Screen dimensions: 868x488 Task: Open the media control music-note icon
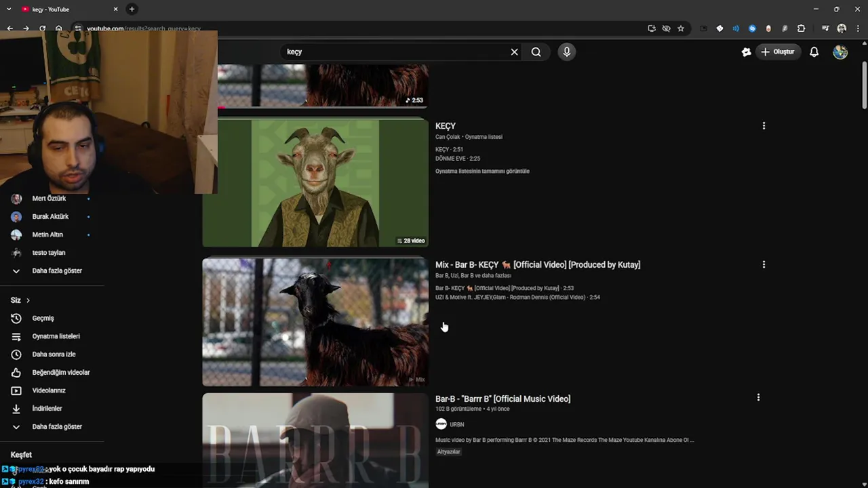point(825,28)
